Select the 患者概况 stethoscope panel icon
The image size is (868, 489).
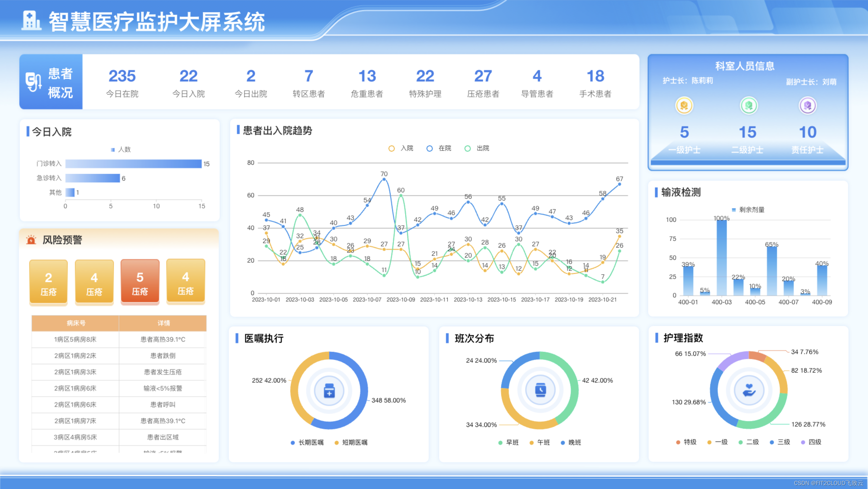[x=33, y=82]
